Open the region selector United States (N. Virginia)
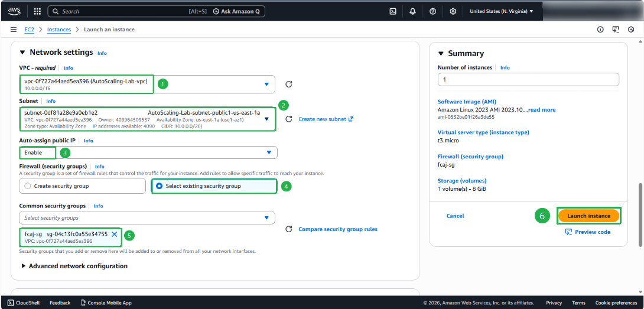The height and width of the screenshot is (309, 644). pyautogui.click(x=502, y=11)
